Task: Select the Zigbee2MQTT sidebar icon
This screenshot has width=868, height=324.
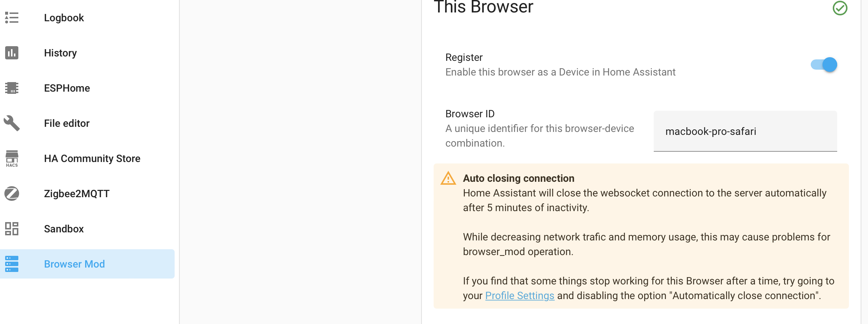Action: click(11, 194)
